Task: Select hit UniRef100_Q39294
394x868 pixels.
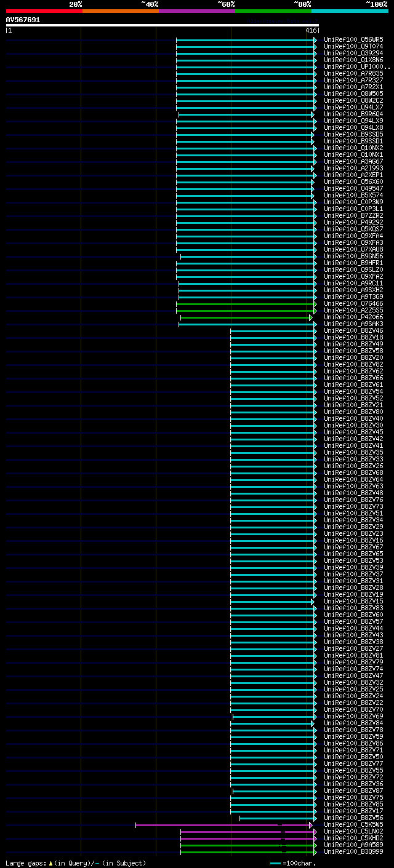Action: 353,53
